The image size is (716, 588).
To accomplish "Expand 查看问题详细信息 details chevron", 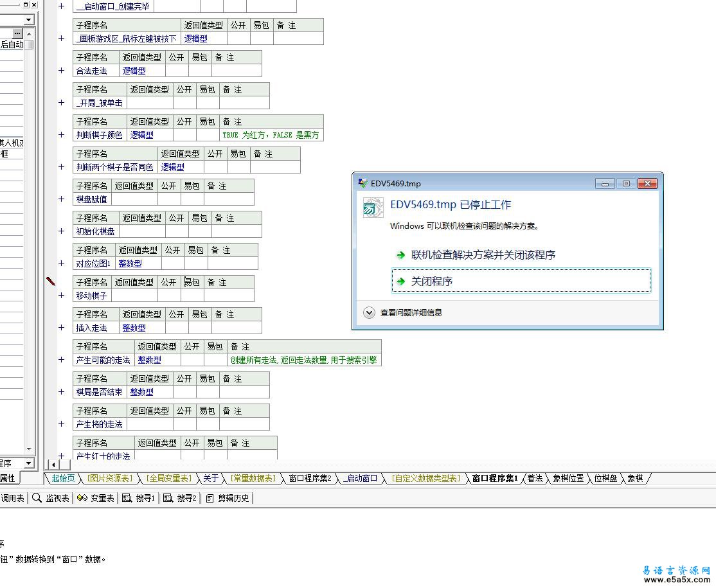I will tap(369, 312).
